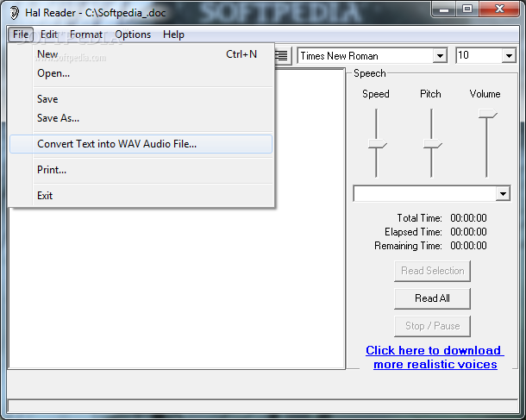Open the Edit menu
526x420 pixels.
click(49, 34)
